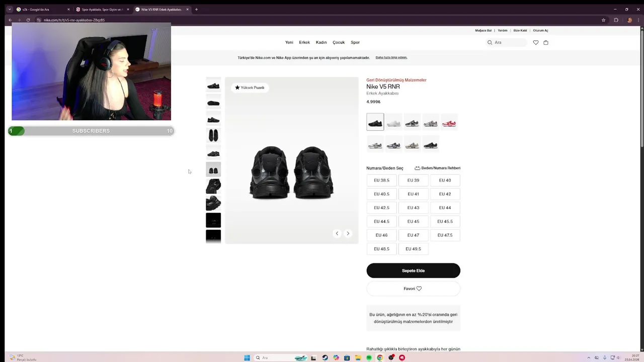The height and width of the screenshot is (362, 644).
Task: Click site info icon in address bar
Action: click(39, 20)
